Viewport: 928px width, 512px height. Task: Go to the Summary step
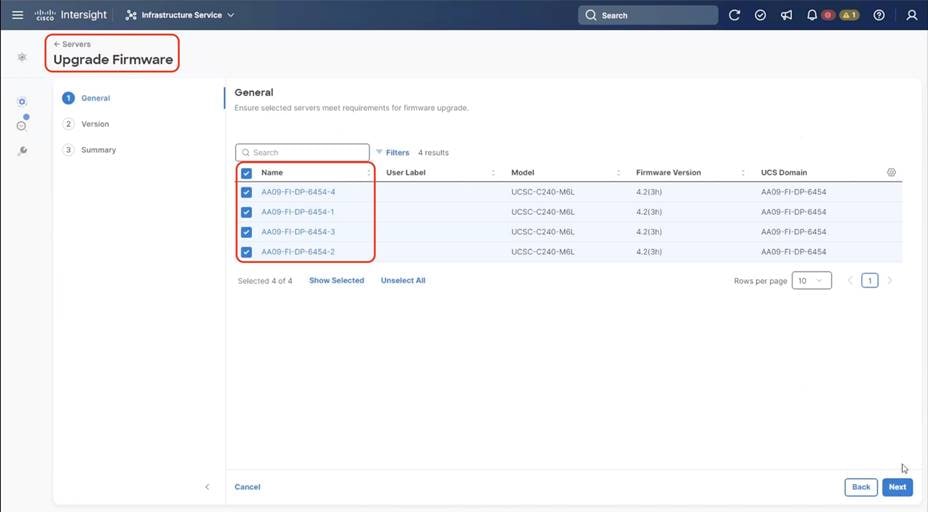point(98,150)
